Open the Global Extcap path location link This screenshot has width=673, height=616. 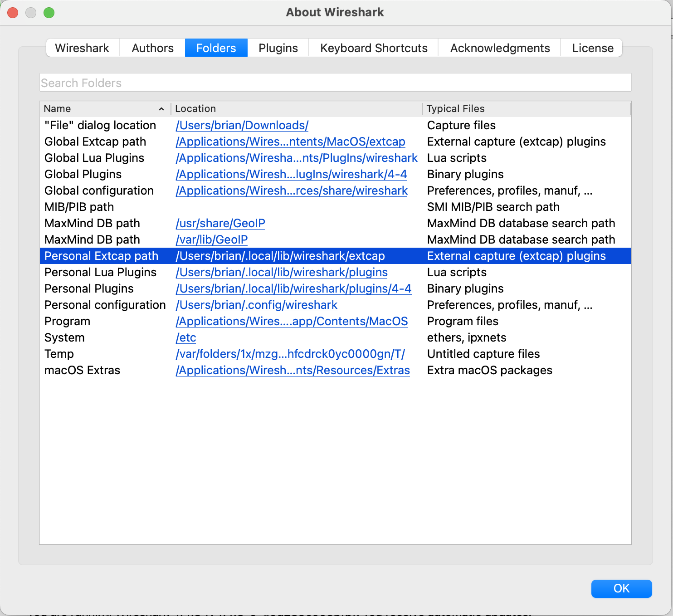pyautogui.click(x=291, y=142)
